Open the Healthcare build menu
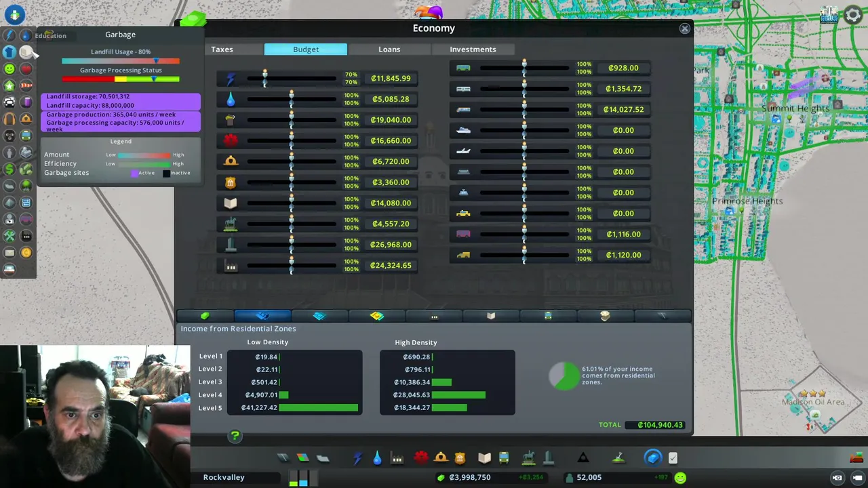Screen dimensions: 868x488 (x=420, y=458)
